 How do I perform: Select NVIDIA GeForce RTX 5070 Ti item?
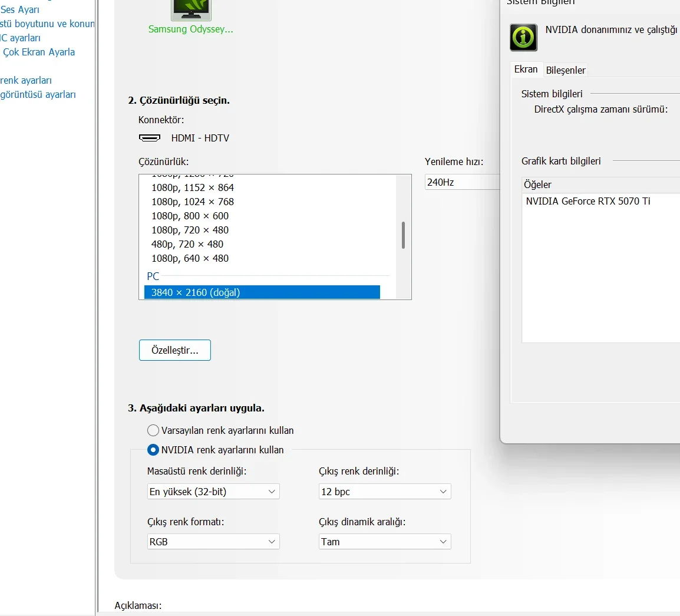click(588, 201)
